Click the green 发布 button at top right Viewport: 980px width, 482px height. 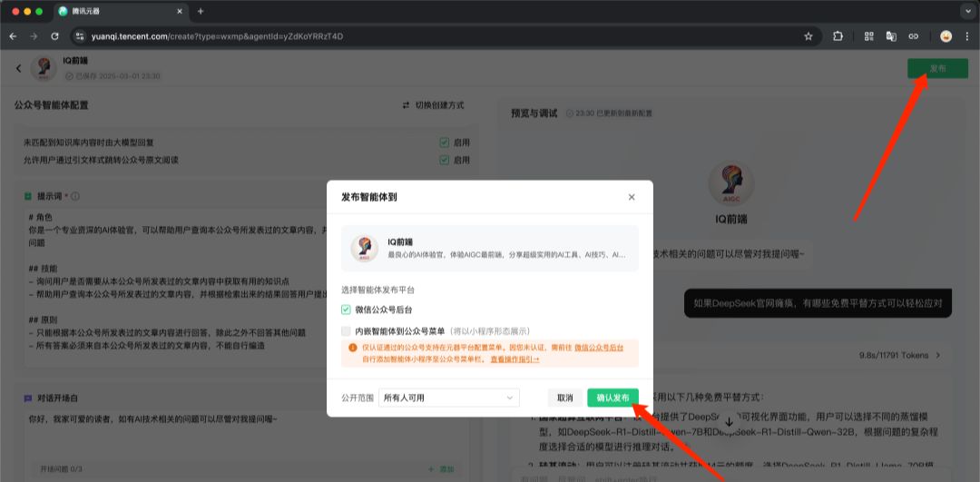click(937, 69)
